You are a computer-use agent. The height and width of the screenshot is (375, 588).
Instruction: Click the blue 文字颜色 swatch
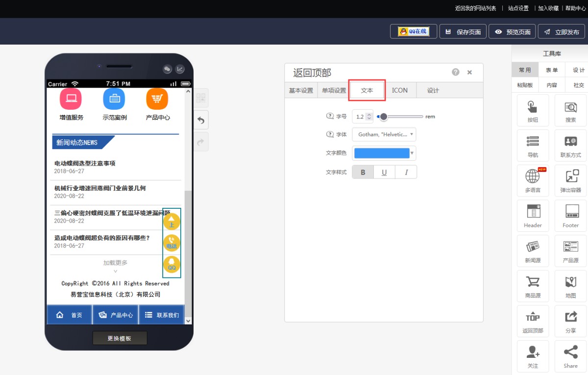382,153
